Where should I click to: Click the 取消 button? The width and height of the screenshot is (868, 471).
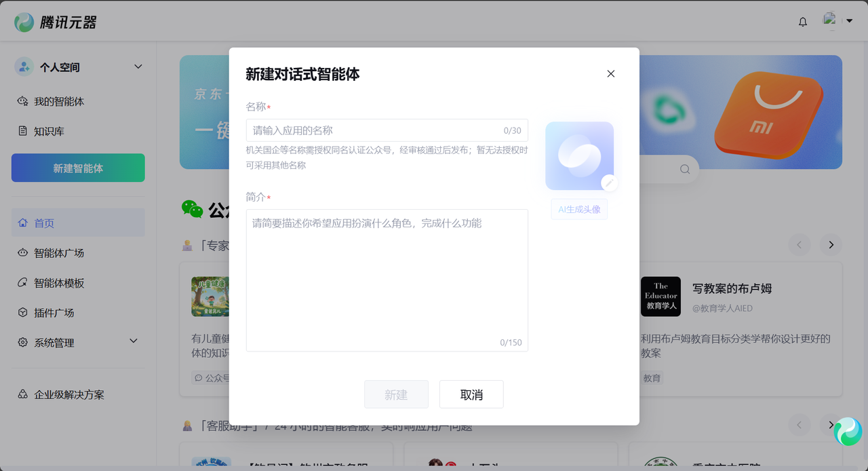click(471, 394)
